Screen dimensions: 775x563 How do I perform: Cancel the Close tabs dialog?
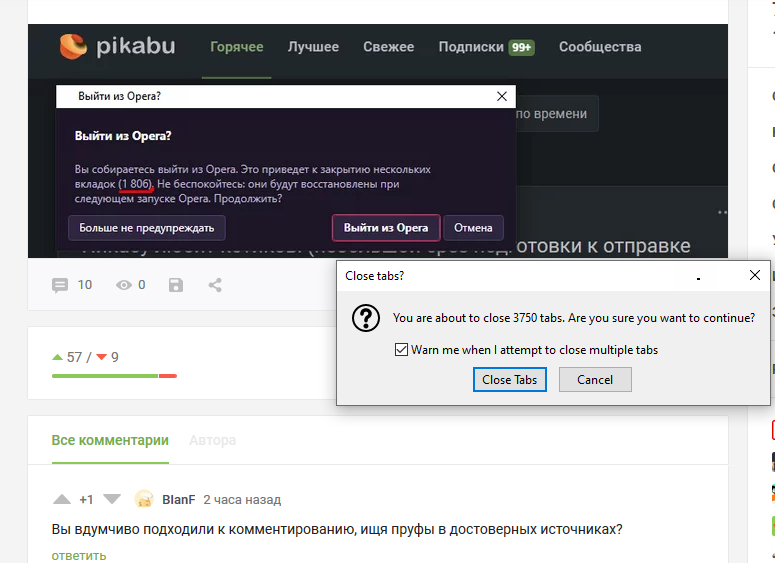[595, 380]
